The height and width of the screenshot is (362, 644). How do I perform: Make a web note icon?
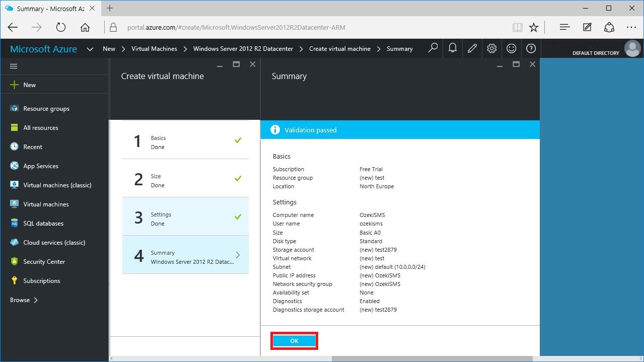587,27
